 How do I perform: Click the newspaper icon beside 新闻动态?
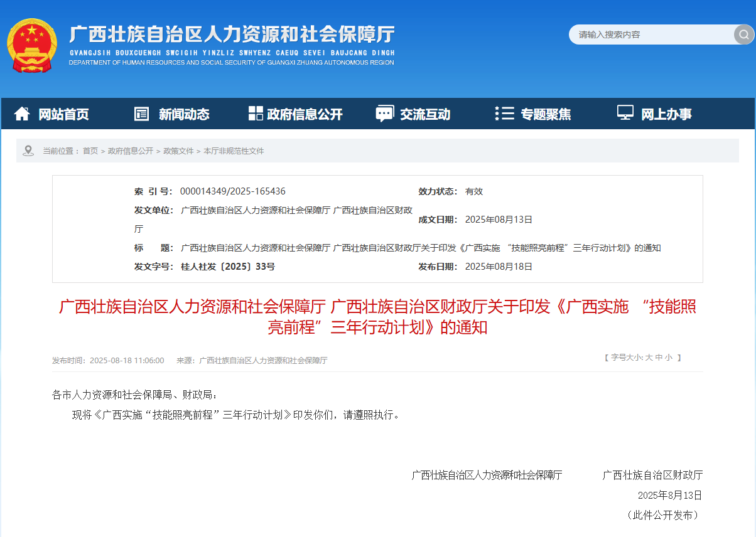click(141, 114)
